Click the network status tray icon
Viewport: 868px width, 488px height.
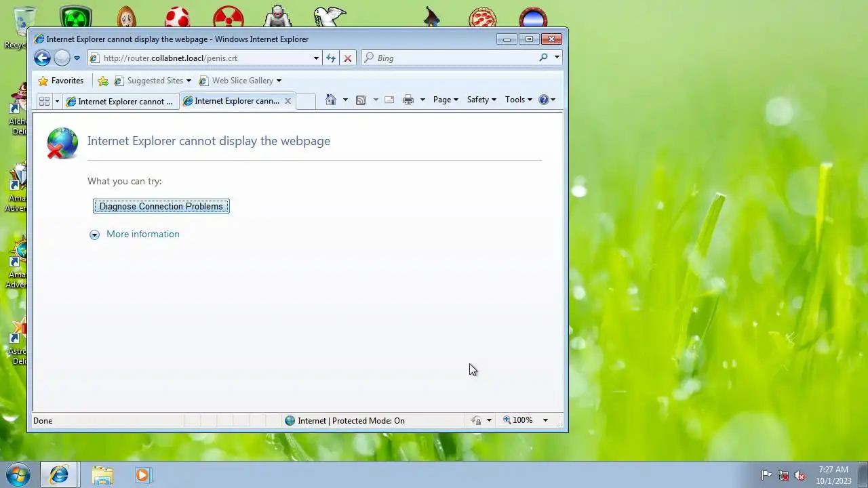(783, 475)
